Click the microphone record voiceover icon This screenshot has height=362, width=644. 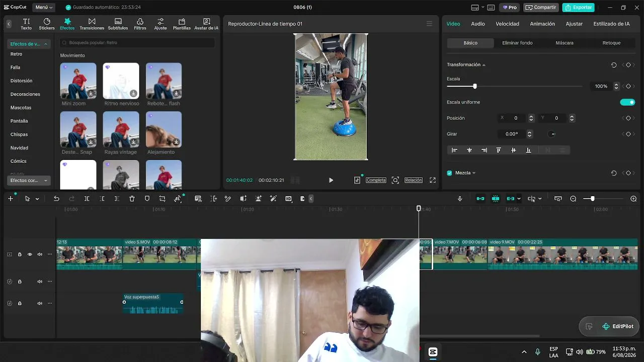pyautogui.click(x=460, y=199)
